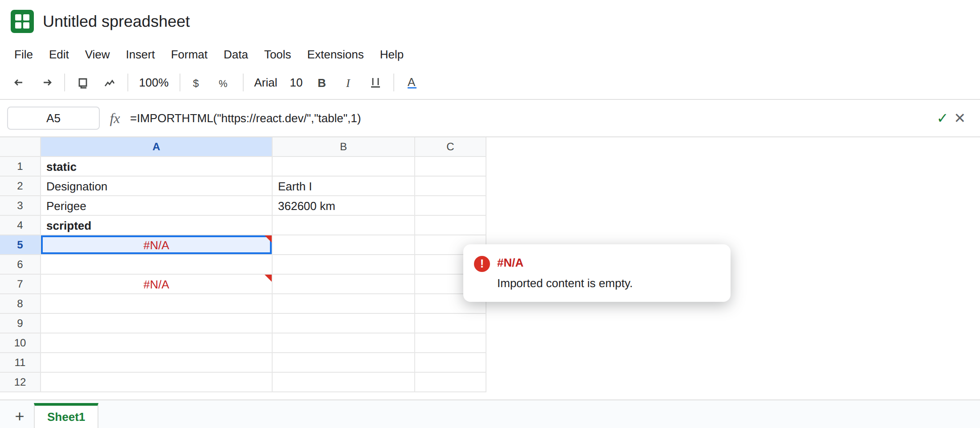Toggle bold formatting
The image size is (980, 428).
coord(322,83)
